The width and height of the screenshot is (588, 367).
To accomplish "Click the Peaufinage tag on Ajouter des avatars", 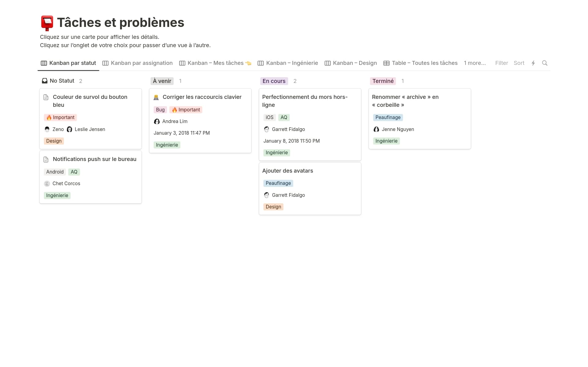I will [278, 183].
